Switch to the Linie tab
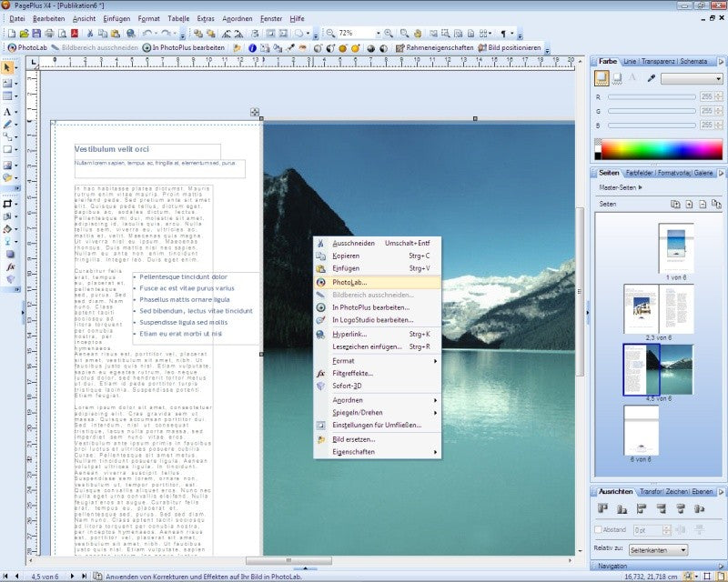The height and width of the screenshot is (582, 728). (629, 61)
